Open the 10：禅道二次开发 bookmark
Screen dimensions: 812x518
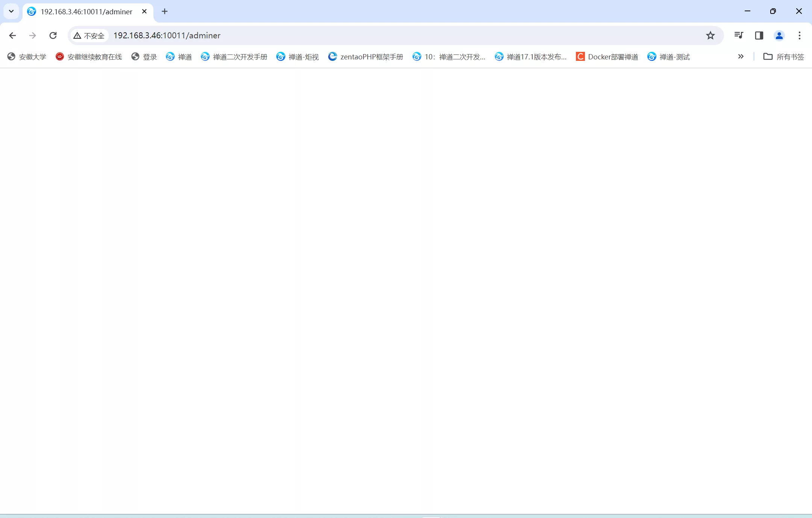click(449, 57)
